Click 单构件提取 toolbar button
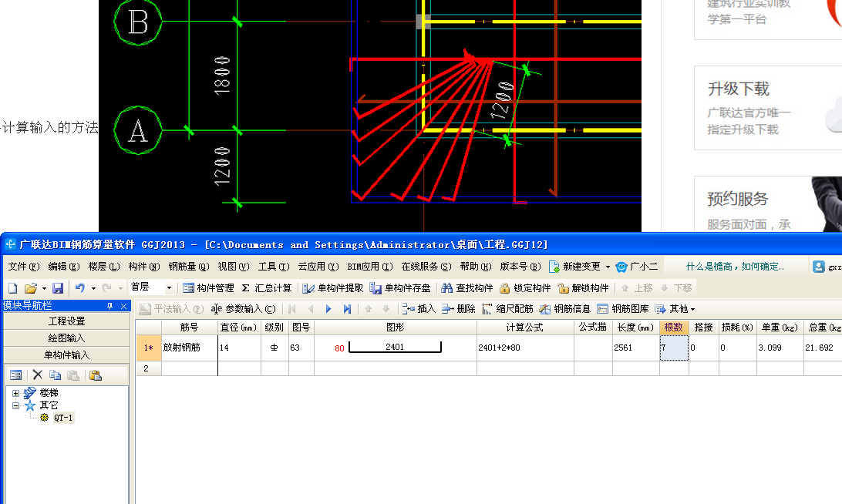842x504 pixels. point(333,288)
